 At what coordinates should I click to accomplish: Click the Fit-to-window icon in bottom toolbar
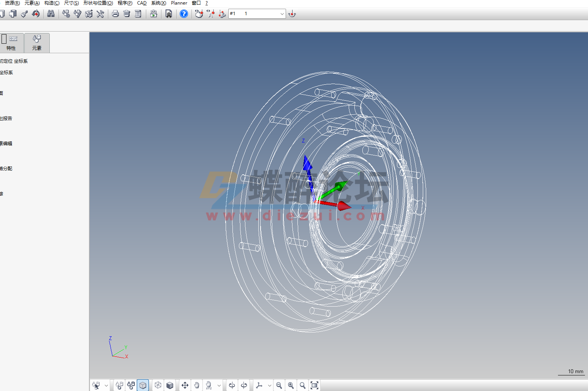[x=315, y=385]
